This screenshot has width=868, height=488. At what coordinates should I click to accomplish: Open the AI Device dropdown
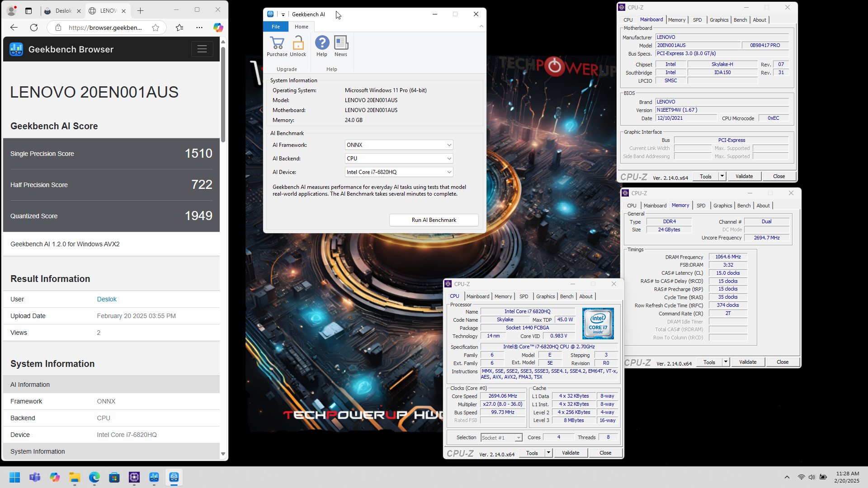pyautogui.click(x=399, y=172)
